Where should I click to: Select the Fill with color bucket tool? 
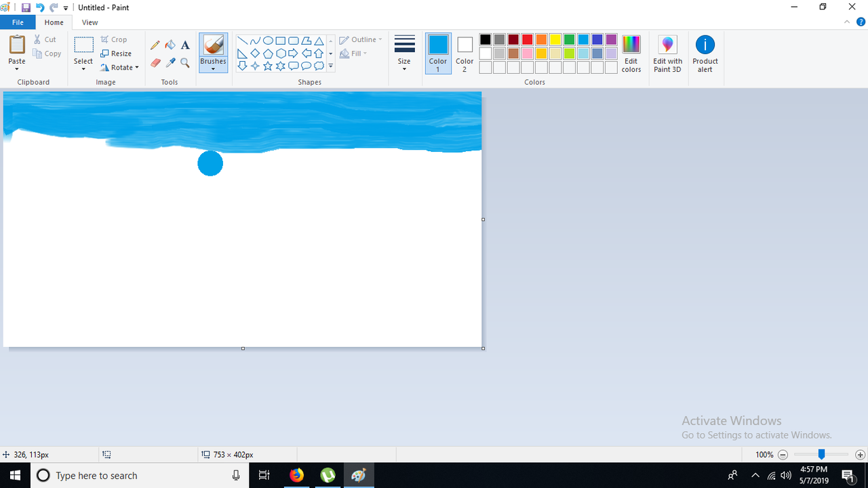(x=170, y=45)
